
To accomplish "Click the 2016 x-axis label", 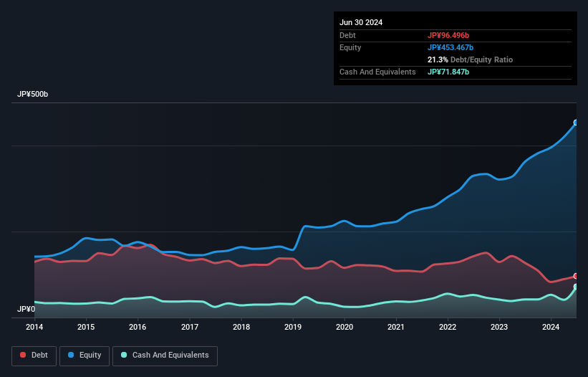I will (138, 327).
